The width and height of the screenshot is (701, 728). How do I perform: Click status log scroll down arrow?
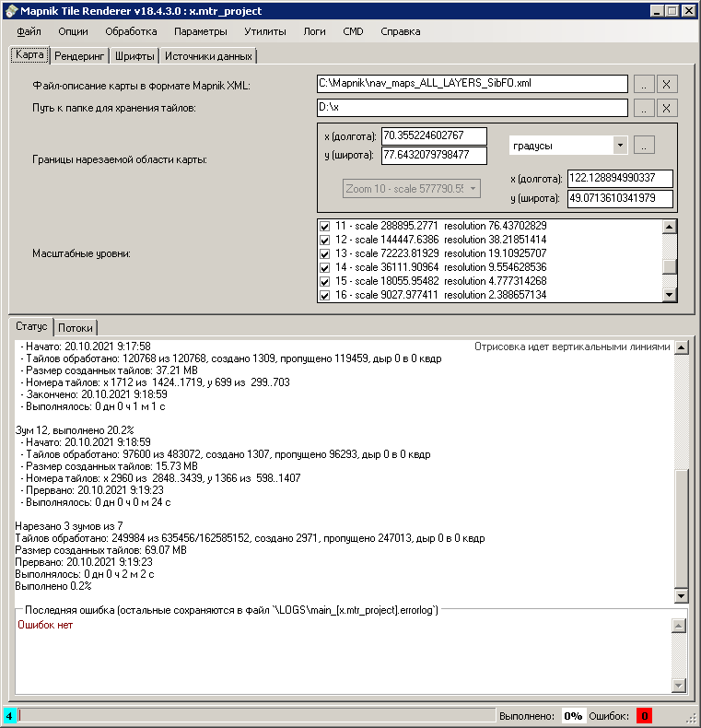point(681,595)
